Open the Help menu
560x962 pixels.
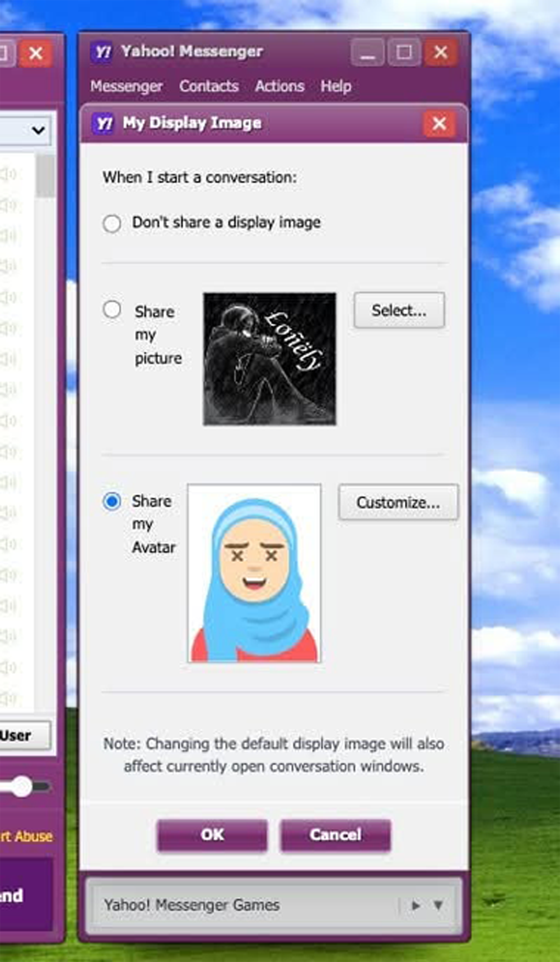coord(336,86)
